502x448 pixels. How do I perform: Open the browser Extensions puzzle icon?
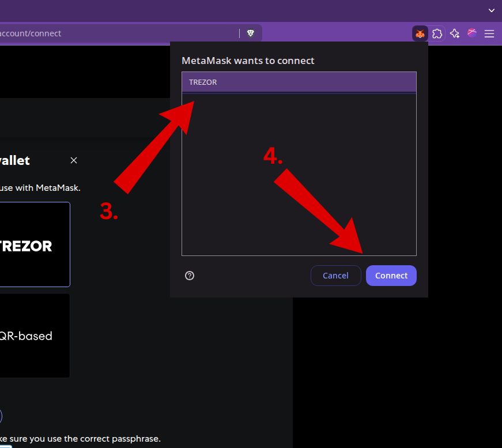coord(437,33)
